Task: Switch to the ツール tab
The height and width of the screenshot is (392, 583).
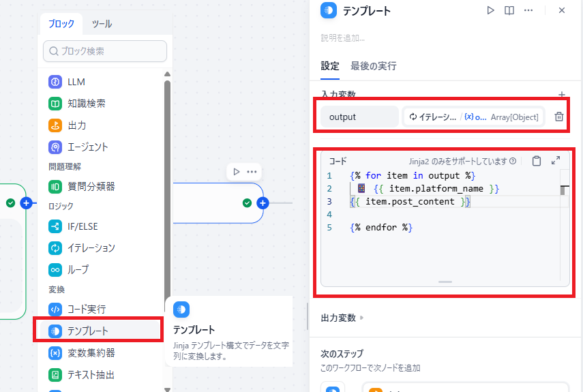Action: click(x=102, y=24)
